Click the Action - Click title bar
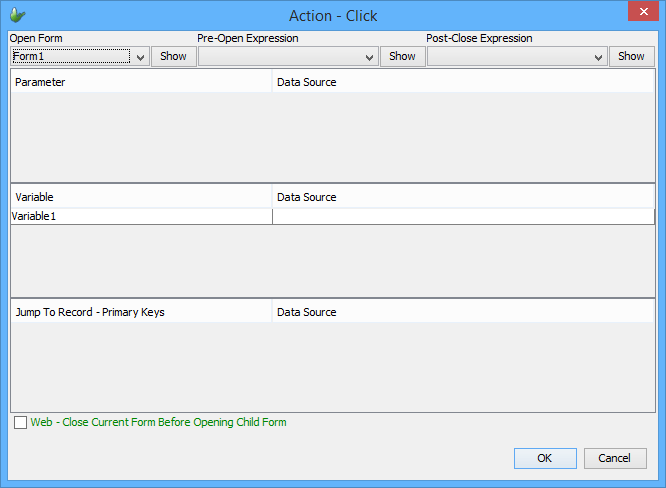 coord(333,15)
